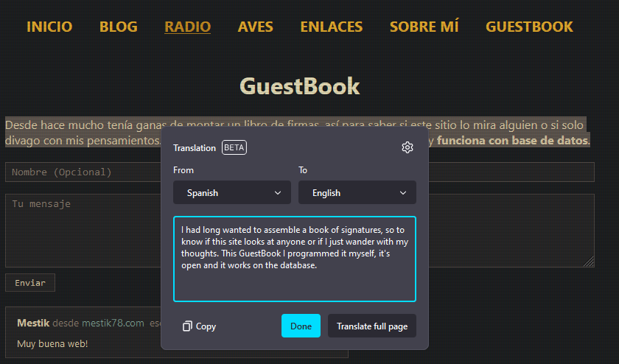Navigate to the AVES page
Screen dimensions: 619x364
(x=255, y=27)
